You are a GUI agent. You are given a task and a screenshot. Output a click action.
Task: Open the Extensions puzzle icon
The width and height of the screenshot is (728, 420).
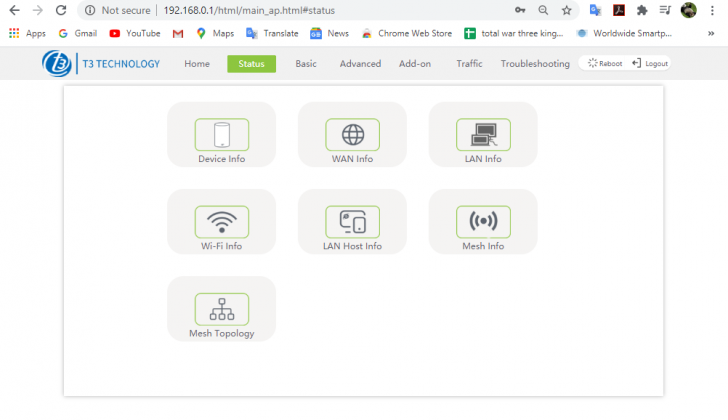pos(642,10)
